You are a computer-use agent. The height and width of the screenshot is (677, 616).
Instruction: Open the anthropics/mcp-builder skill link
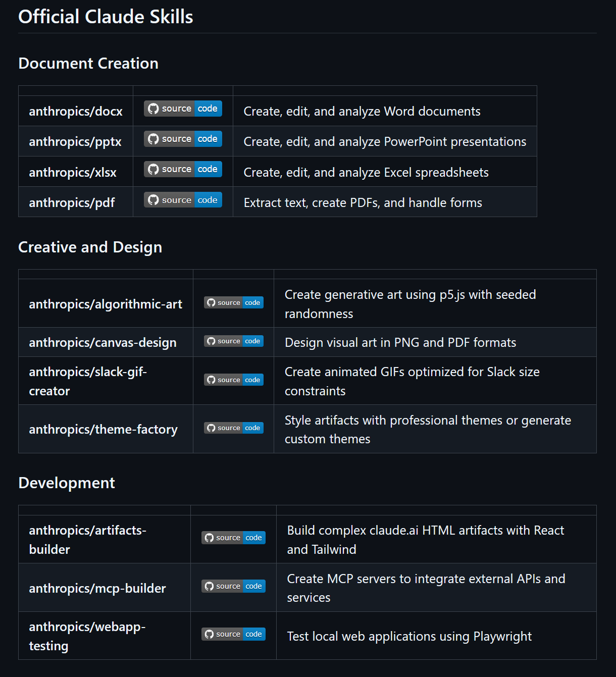97,589
